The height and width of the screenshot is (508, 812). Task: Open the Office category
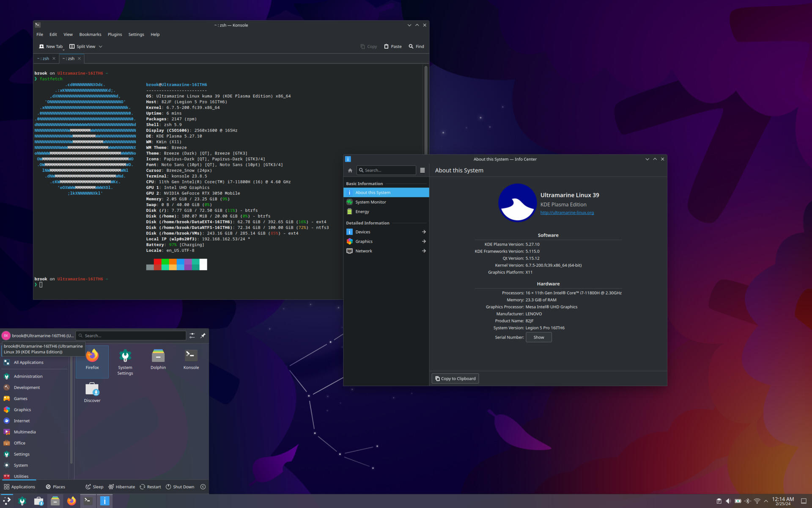coord(35,443)
